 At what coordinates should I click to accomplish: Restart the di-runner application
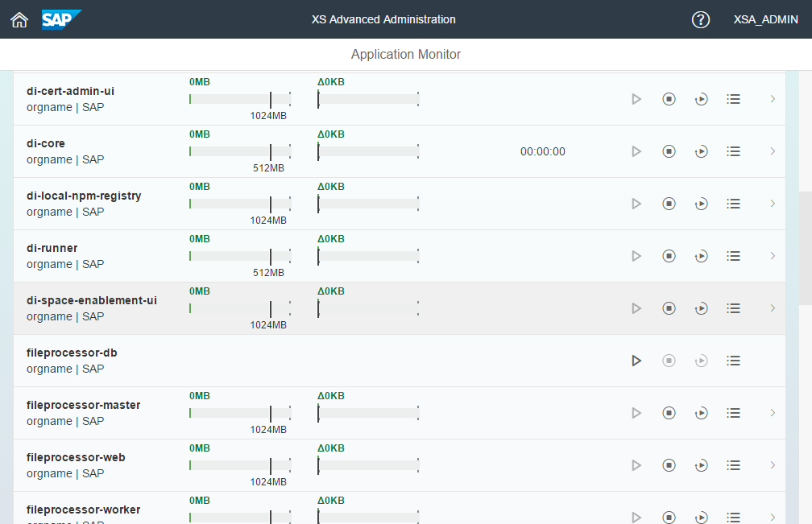pos(701,256)
